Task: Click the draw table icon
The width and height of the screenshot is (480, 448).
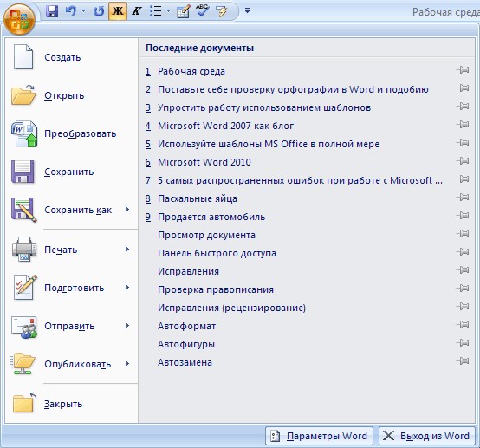Action: point(183,11)
